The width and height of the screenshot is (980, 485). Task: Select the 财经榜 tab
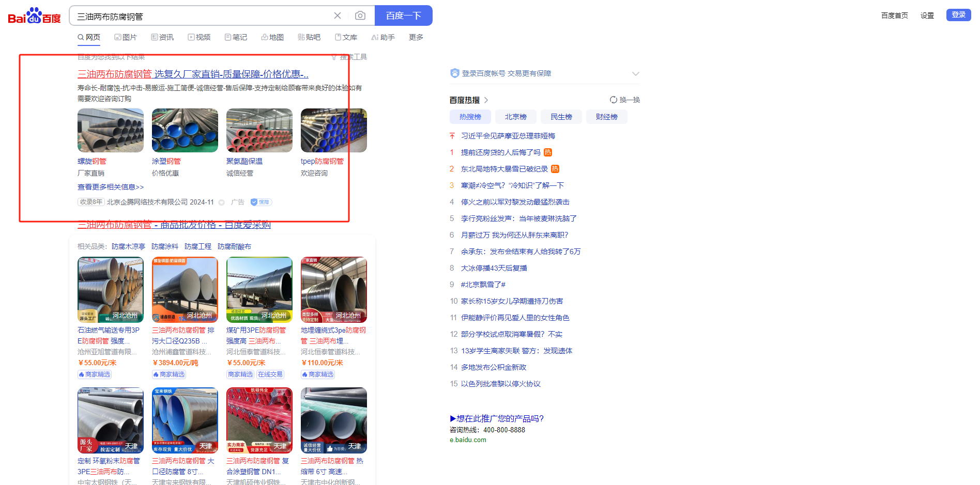[607, 117]
